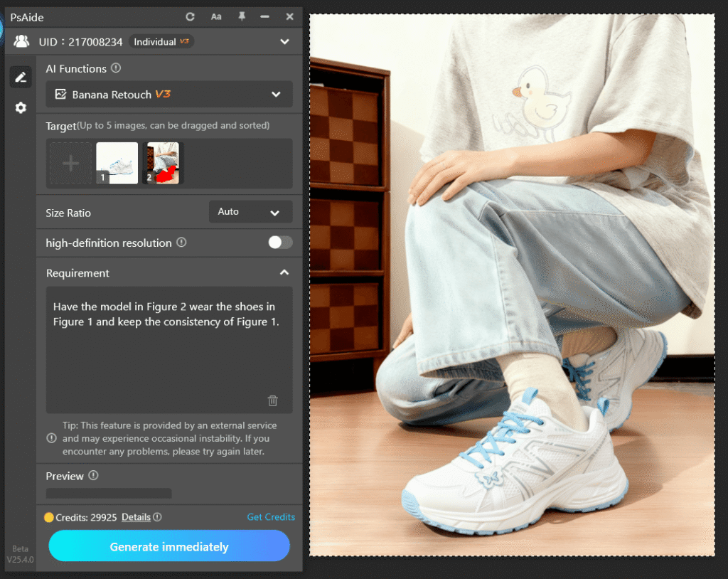Click the PsAide title bar label
Image resolution: width=728 pixels, height=579 pixels.
(26, 16)
